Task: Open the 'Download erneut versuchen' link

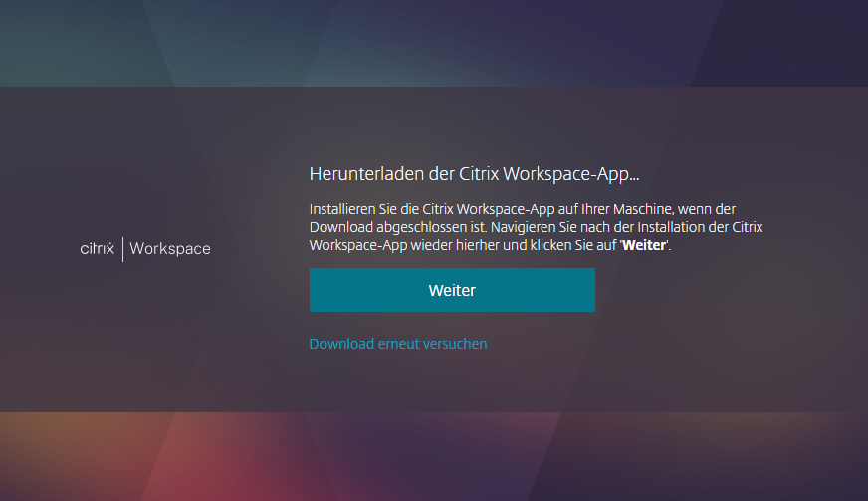Action: (x=398, y=344)
